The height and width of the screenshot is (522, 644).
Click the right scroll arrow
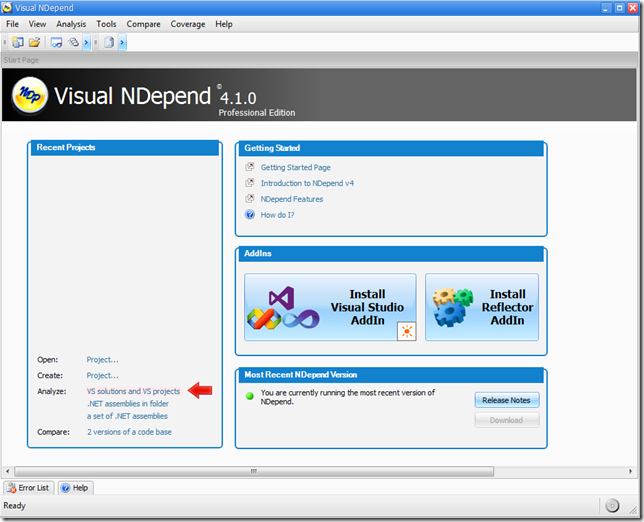tap(630, 471)
